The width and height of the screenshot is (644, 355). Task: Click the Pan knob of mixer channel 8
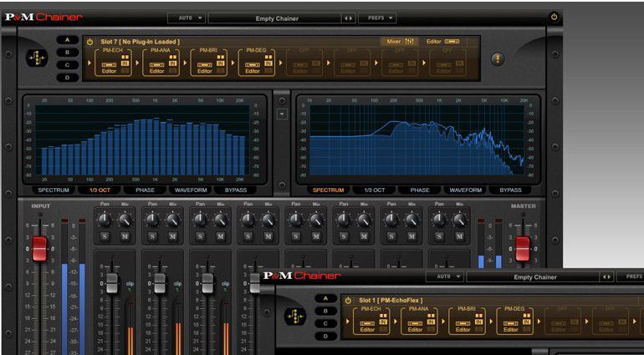click(x=439, y=220)
